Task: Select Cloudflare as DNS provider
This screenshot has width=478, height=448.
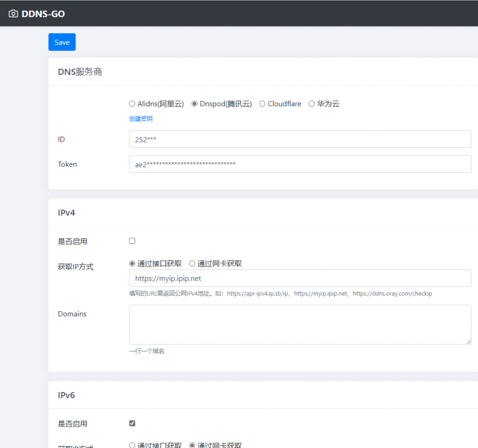Action: pos(262,104)
